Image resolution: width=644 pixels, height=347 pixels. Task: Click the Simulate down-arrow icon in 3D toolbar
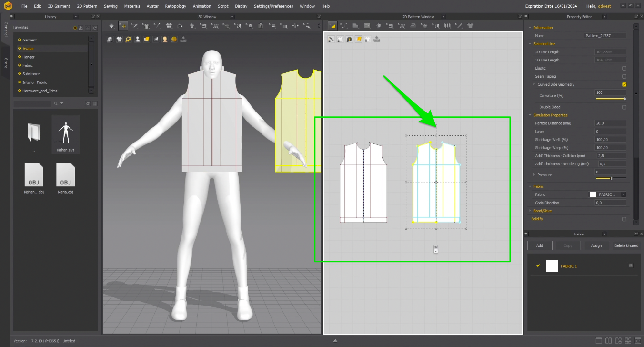click(111, 26)
